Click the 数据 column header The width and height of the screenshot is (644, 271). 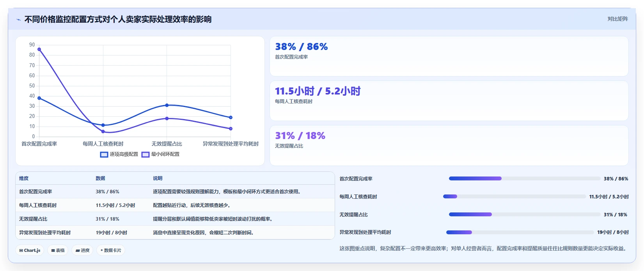pyautogui.click(x=100, y=178)
